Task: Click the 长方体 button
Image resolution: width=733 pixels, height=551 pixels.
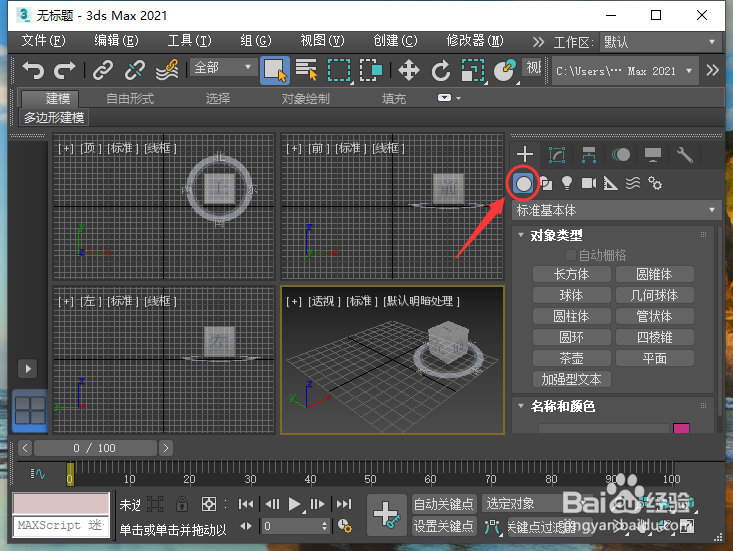Action: click(571, 274)
